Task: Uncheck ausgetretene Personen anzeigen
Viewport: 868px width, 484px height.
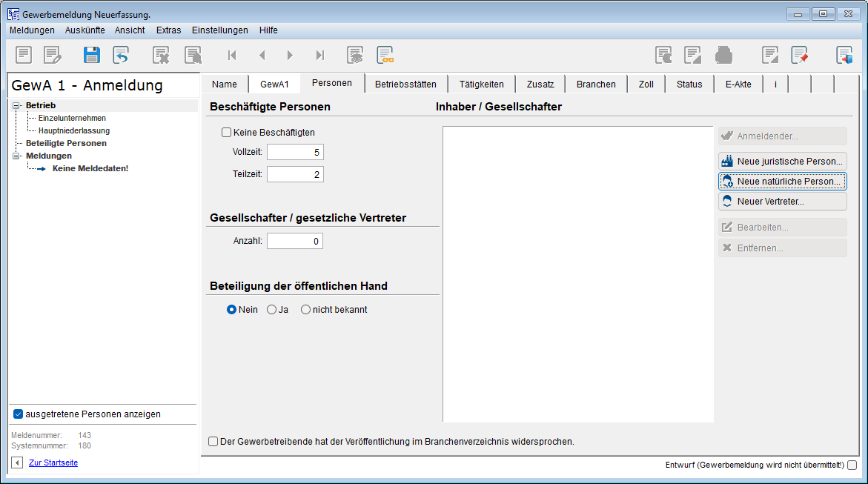Action: [x=19, y=414]
